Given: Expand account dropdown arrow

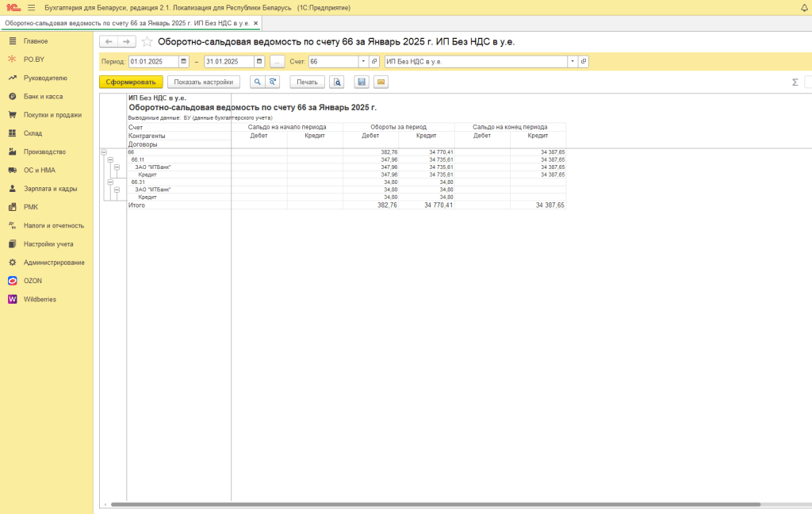Looking at the screenshot, I should pos(363,61).
